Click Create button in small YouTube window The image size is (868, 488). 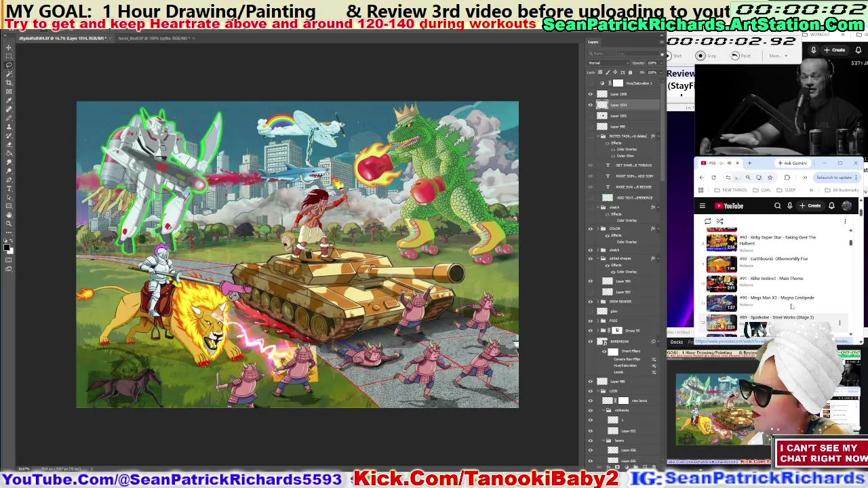click(x=811, y=206)
